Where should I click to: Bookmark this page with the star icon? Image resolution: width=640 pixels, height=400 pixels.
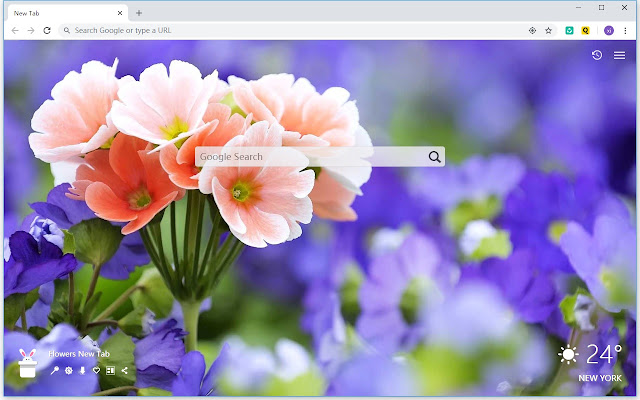pos(549,31)
